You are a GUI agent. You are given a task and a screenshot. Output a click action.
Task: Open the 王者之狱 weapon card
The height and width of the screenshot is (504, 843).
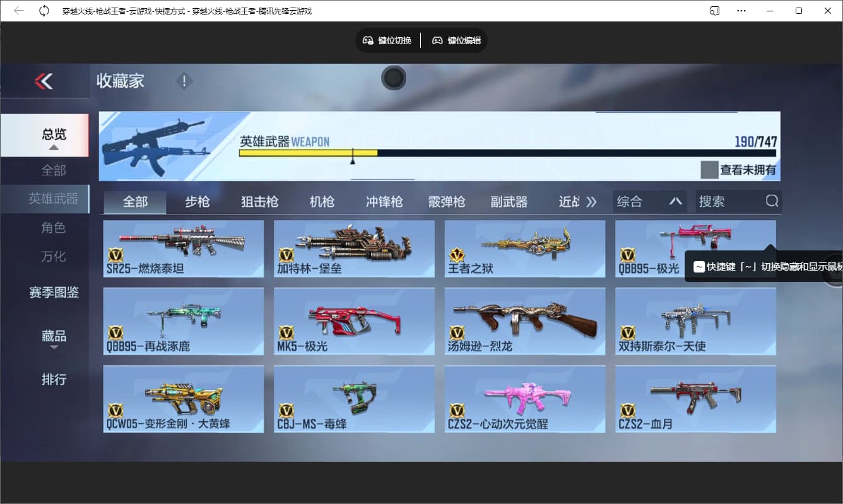point(525,249)
